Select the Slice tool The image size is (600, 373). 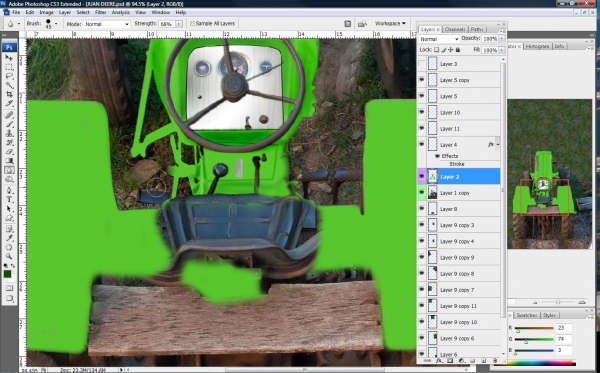[9, 103]
